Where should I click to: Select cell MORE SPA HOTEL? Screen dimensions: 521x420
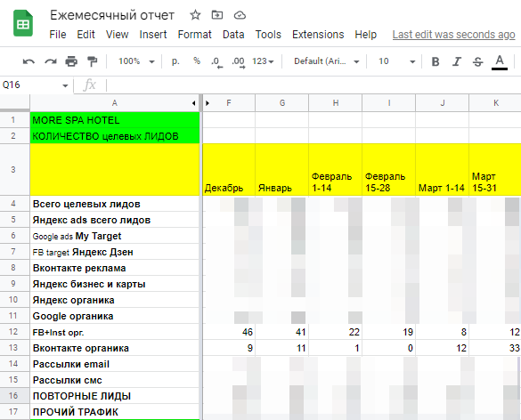[115, 120]
